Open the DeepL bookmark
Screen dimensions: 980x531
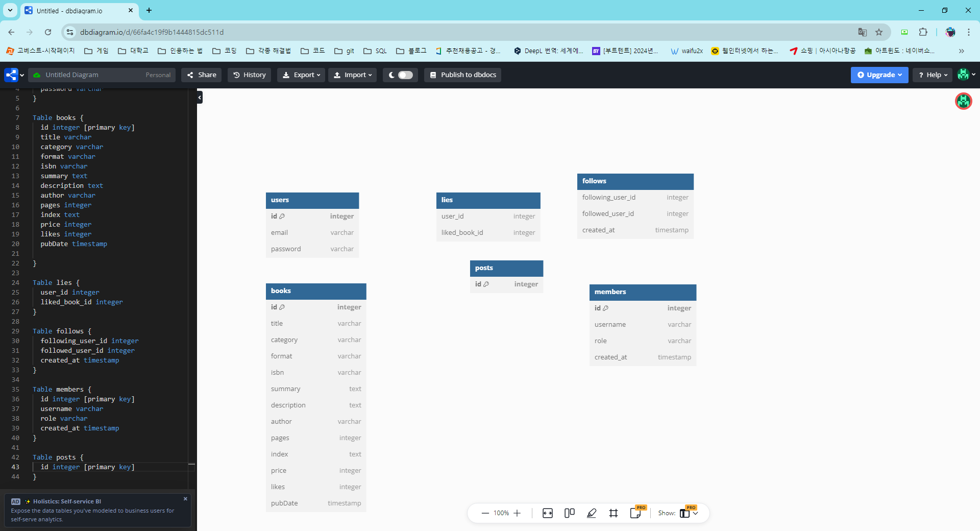(548, 51)
